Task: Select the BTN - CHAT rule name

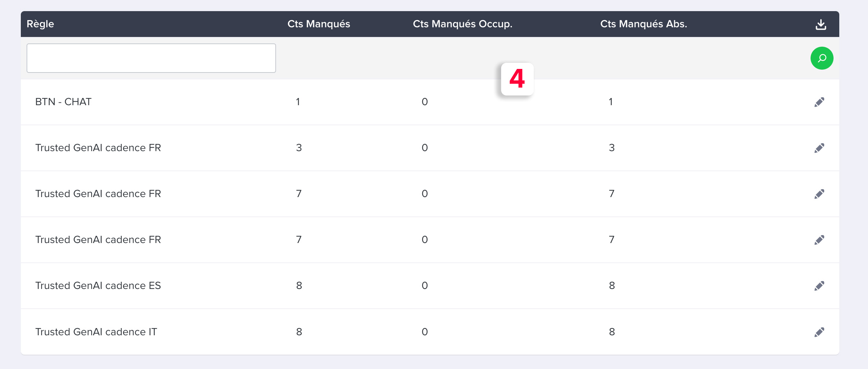Action: [63, 102]
